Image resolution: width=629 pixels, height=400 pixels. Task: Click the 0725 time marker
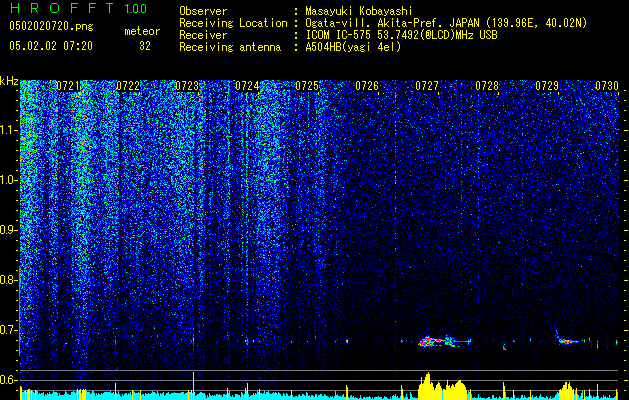307,86
